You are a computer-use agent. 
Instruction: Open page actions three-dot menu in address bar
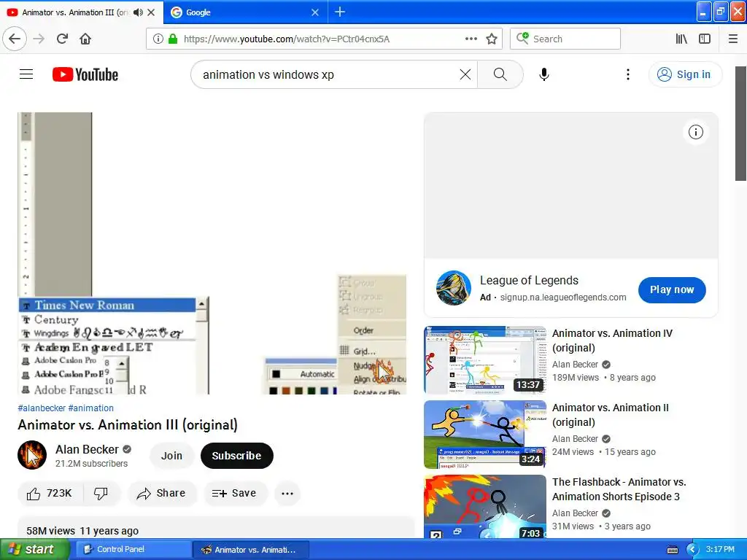[x=471, y=39]
